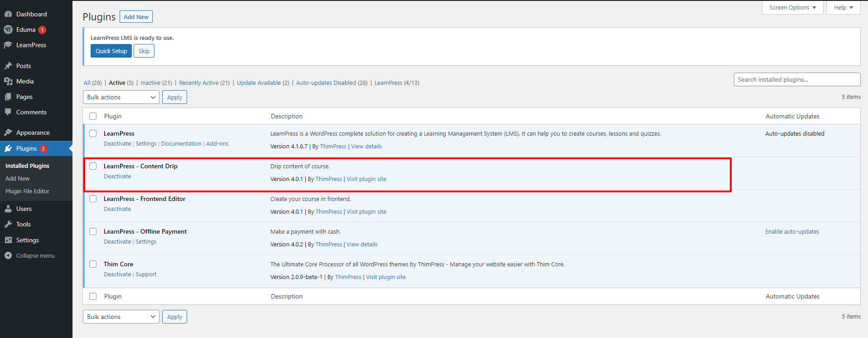
Task: Deactivate the LearnPress - Offline Payment plugin
Action: tap(117, 242)
